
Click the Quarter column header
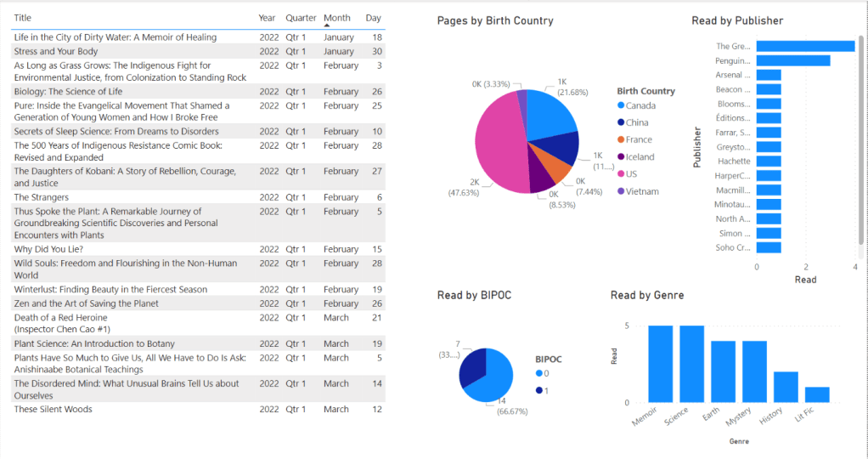[x=301, y=18]
